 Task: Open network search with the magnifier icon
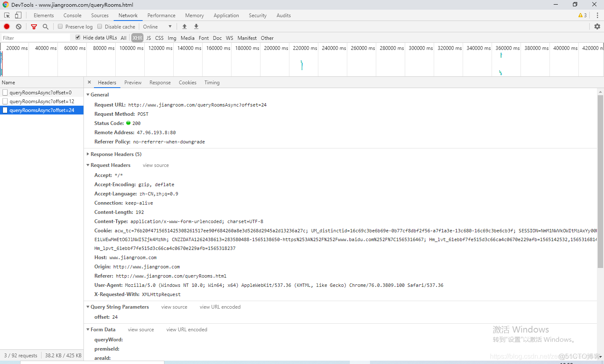click(x=45, y=26)
